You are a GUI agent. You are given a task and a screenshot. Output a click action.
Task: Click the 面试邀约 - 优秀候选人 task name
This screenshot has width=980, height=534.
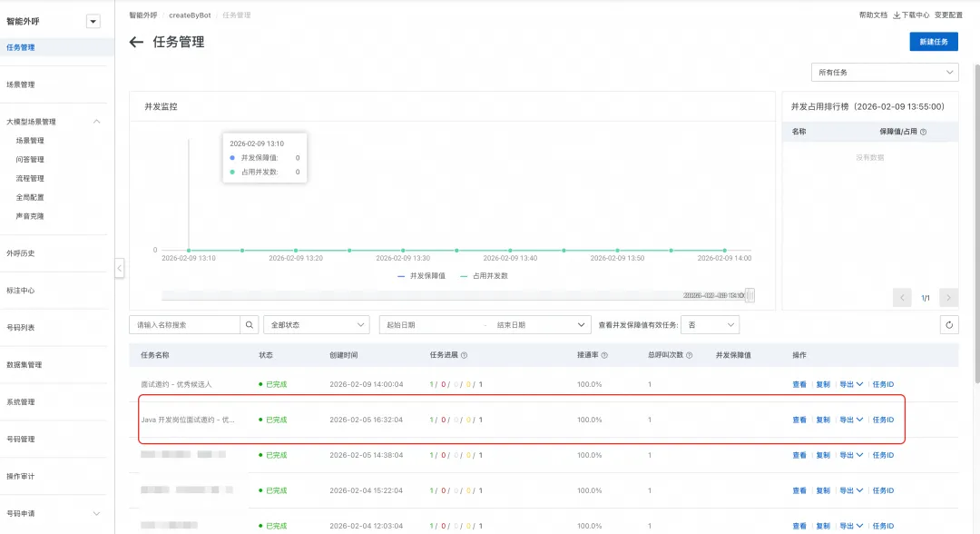point(176,384)
